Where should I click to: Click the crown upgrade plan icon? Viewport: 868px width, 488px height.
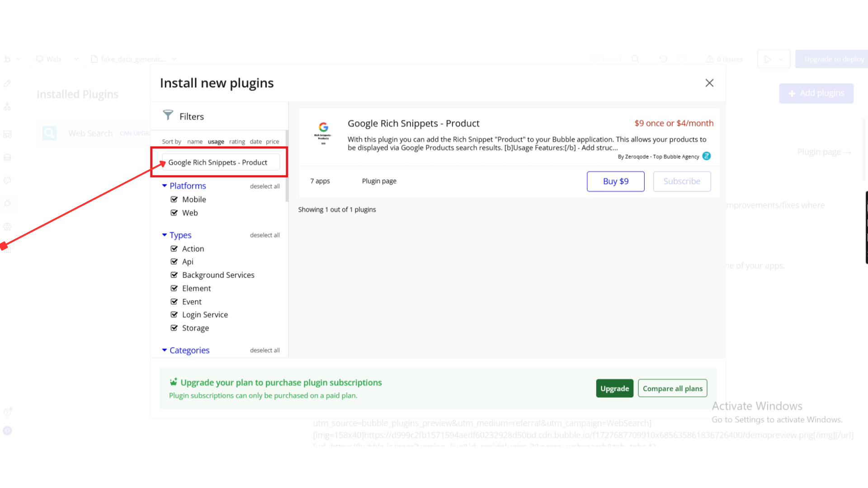tap(173, 382)
